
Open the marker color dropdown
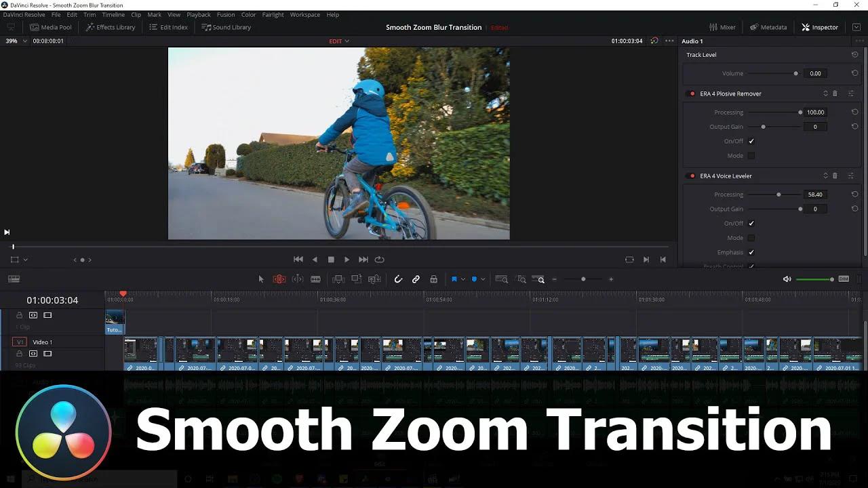[x=484, y=279]
